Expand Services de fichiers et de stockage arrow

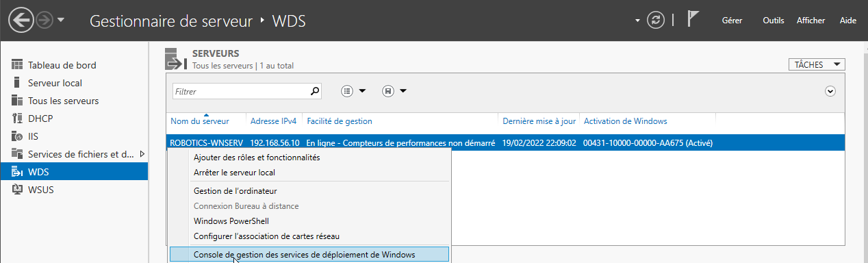[142, 154]
